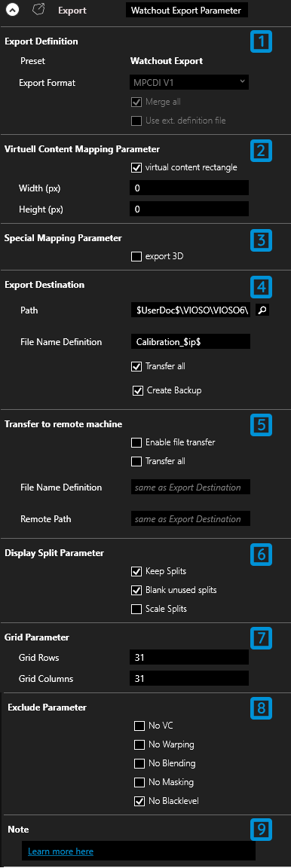This screenshot has height=868, width=291.
Task: Check the Enable file transfer option
Action: click(136, 442)
